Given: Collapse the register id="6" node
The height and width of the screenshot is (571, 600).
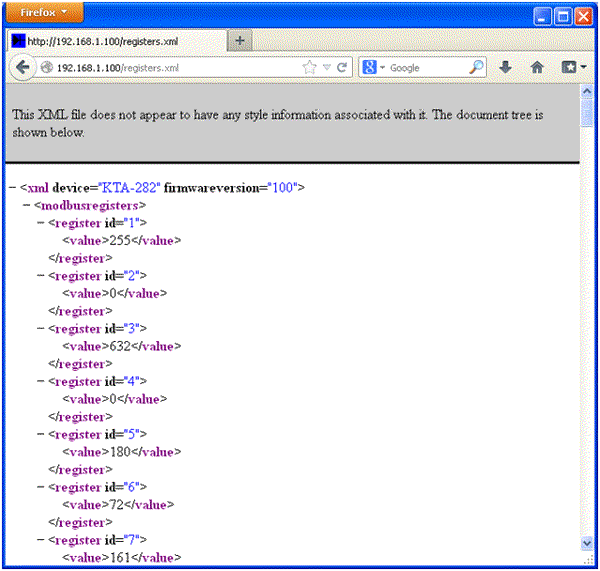Looking at the screenshot, I should click(41, 487).
